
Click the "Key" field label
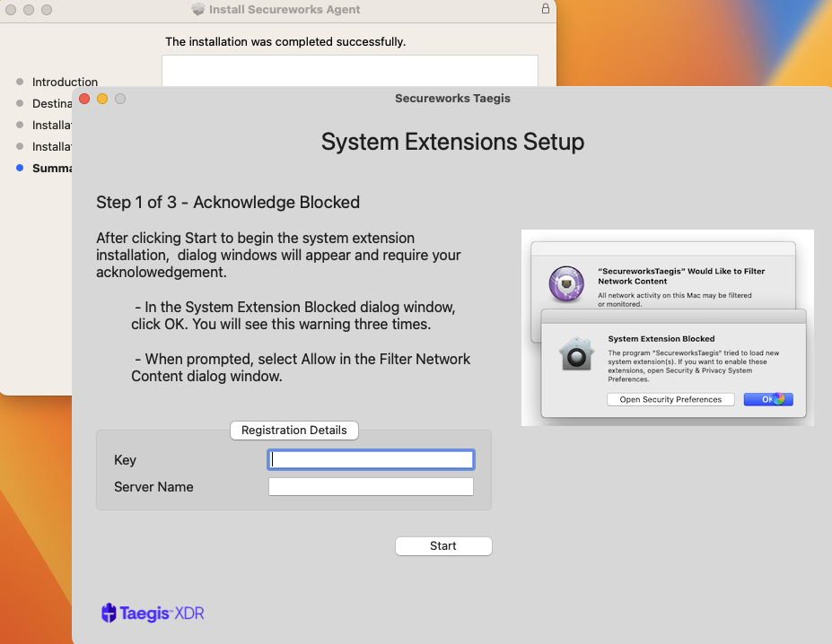click(x=126, y=460)
